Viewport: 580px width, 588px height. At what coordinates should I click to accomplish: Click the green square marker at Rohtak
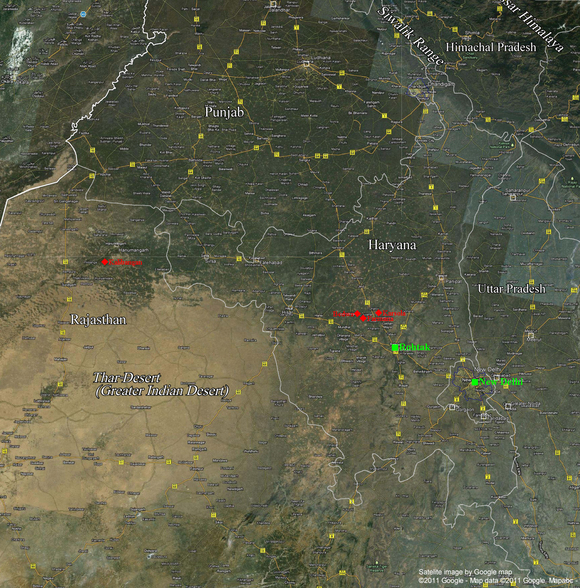(395, 348)
